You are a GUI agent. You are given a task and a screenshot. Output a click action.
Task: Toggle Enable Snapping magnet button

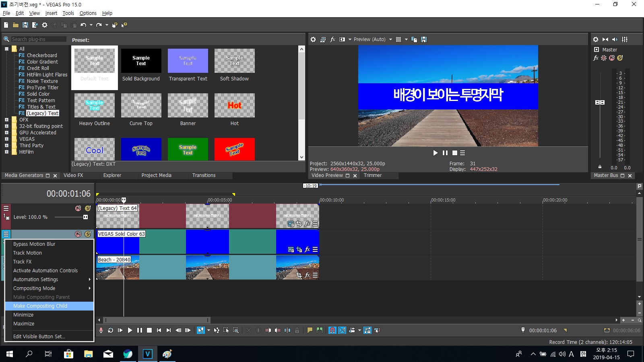(332, 330)
